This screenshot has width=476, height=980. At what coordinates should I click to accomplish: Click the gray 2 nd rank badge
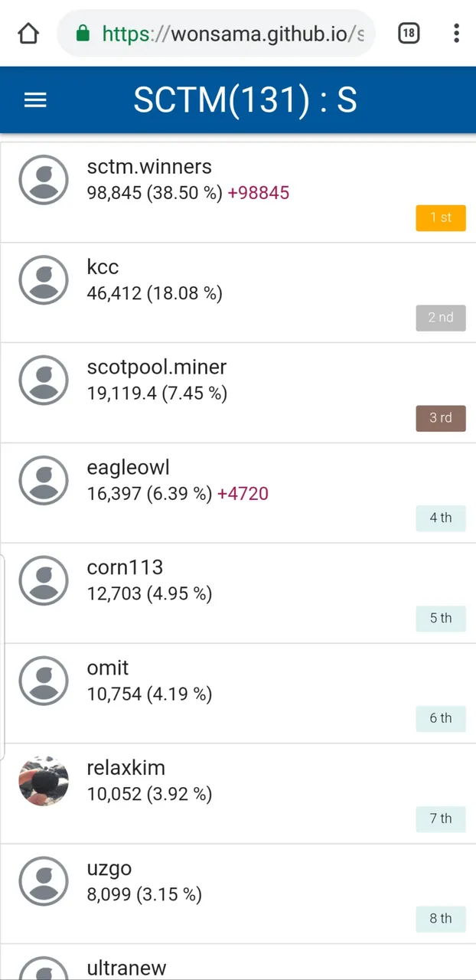(440, 318)
